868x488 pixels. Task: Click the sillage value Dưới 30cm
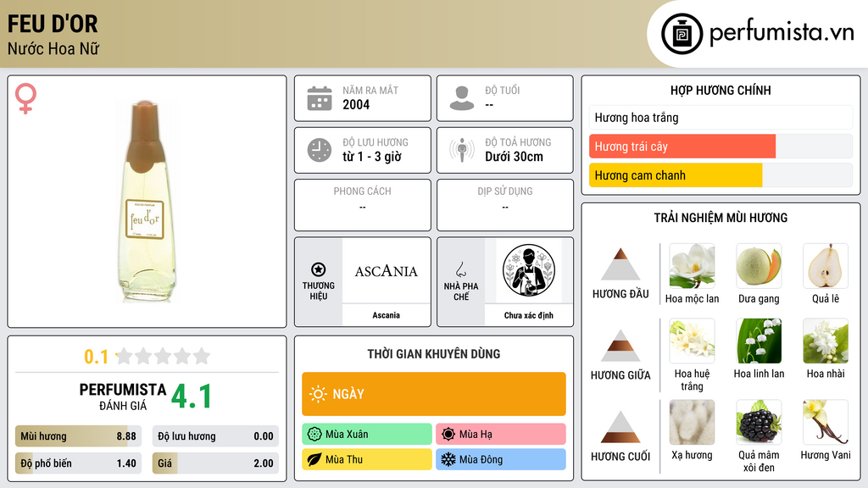point(514,157)
